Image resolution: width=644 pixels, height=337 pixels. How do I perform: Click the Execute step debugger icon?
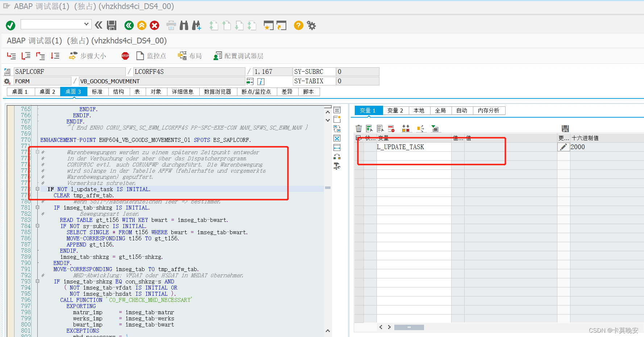[26, 56]
